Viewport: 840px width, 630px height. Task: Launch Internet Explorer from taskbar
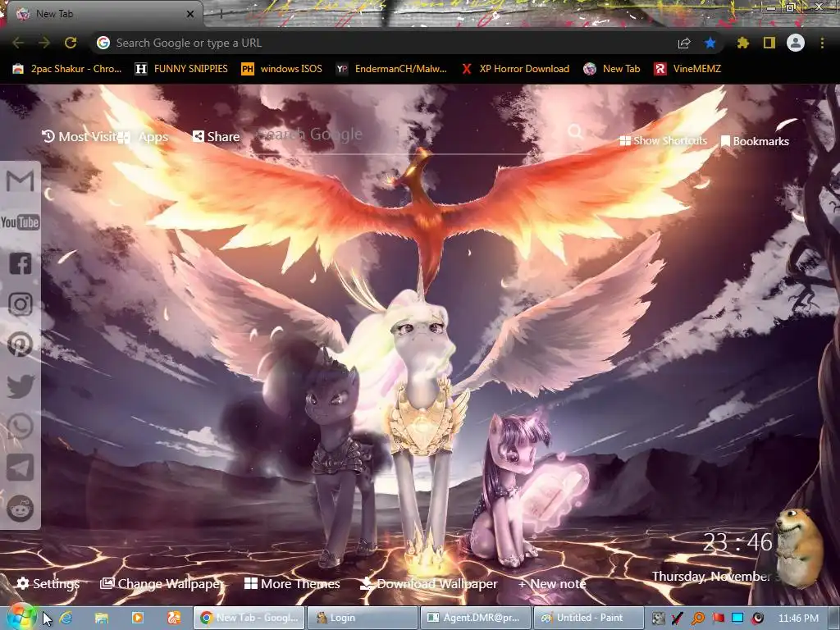click(x=66, y=618)
